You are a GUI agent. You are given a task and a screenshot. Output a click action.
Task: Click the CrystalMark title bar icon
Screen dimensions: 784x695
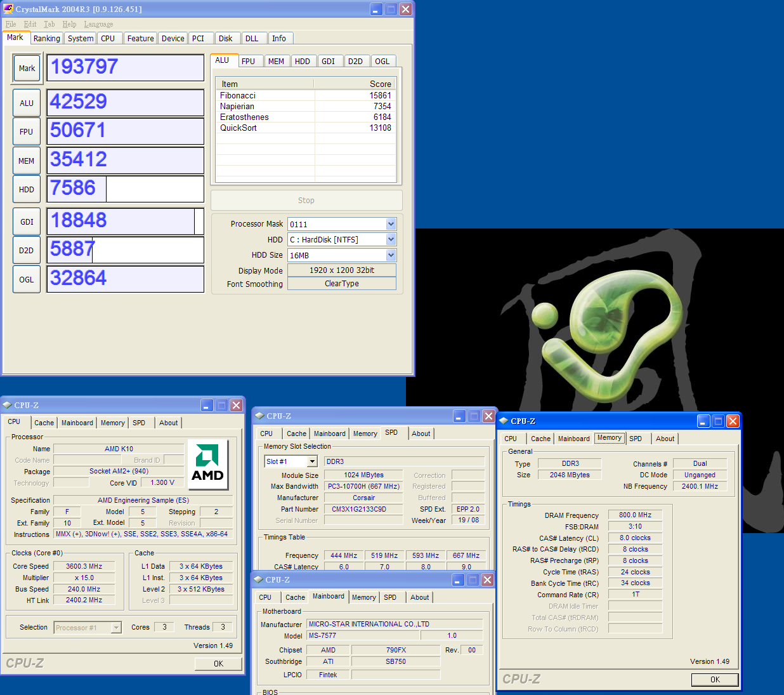click(8, 9)
